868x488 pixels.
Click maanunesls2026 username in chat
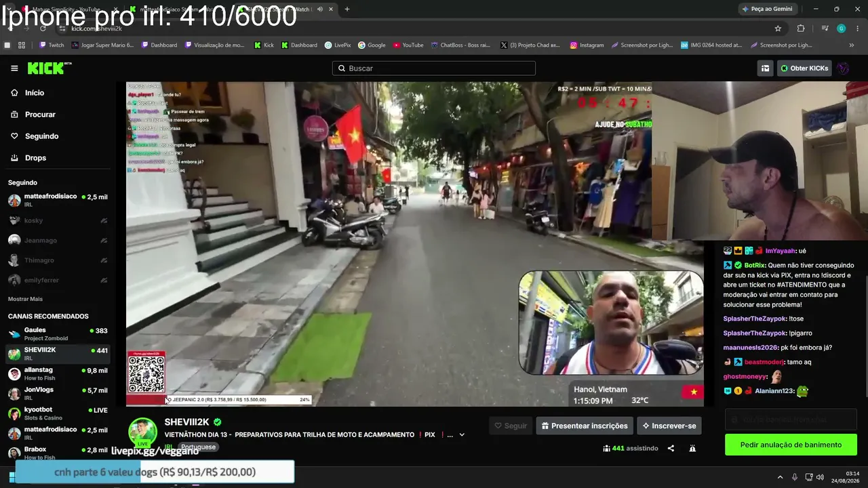pyautogui.click(x=751, y=348)
